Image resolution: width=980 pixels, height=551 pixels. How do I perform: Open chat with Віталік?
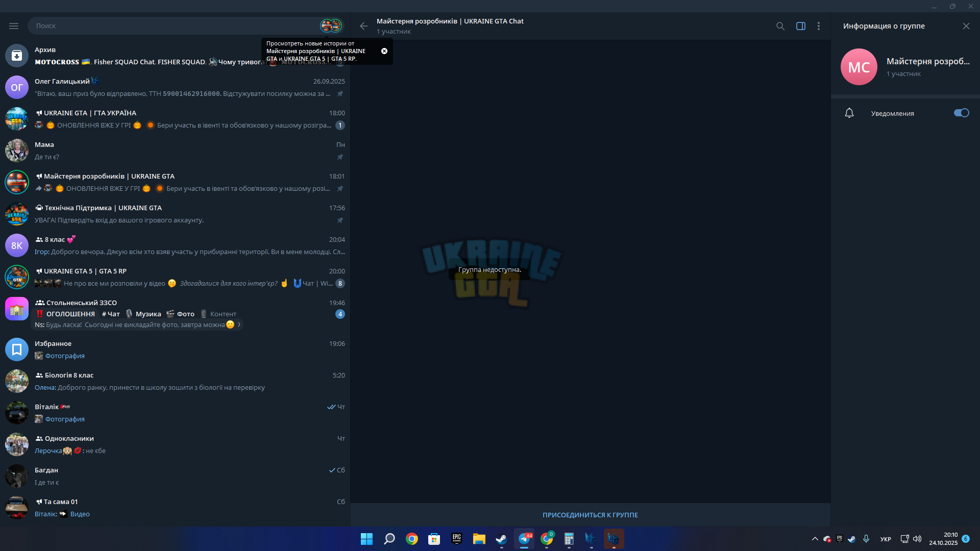[x=175, y=413]
